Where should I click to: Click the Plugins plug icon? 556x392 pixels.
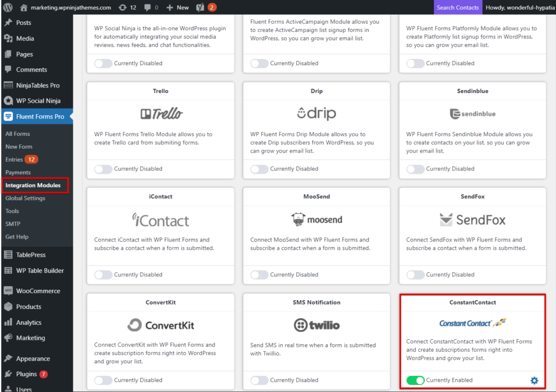point(8,374)
